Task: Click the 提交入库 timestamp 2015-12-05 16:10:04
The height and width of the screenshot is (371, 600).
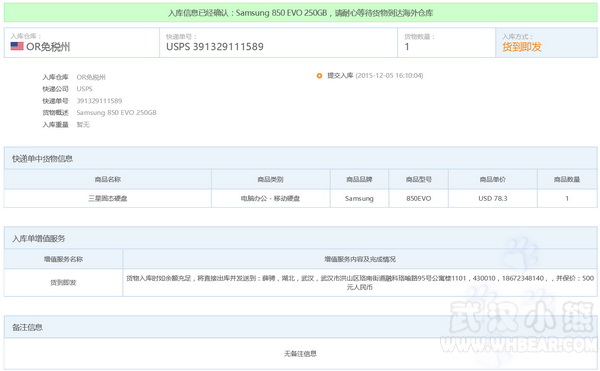Action: pos(389,76)
